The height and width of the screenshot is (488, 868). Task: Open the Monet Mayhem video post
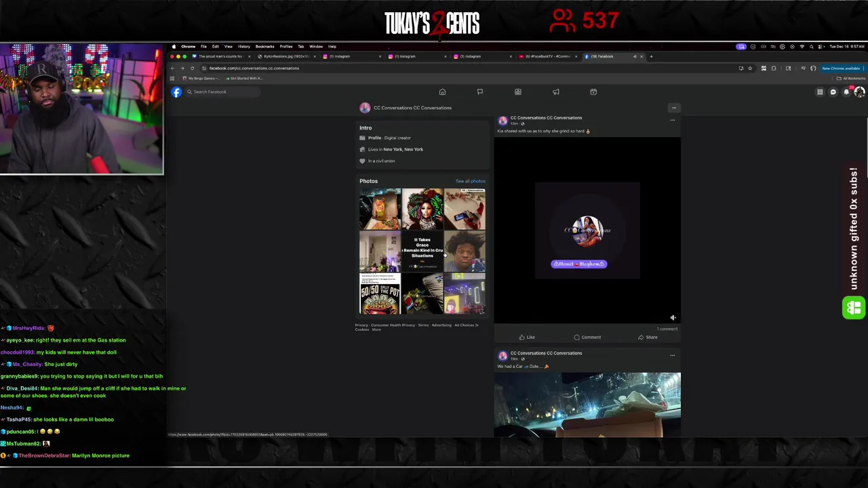(587, 230)
